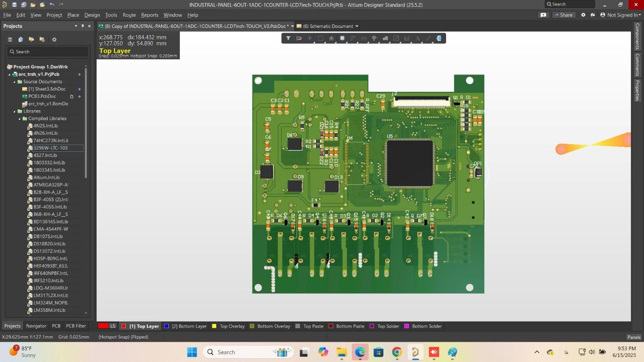The width and height of the screenshot is (644, 362).
Task: Activate the Interactive Routing tool
Action: click(353, 38)
